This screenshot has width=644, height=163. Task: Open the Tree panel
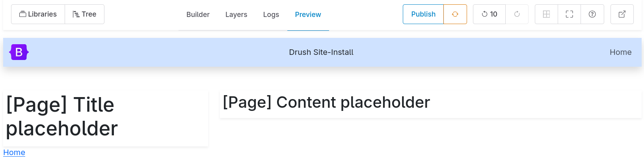[84, 14]
